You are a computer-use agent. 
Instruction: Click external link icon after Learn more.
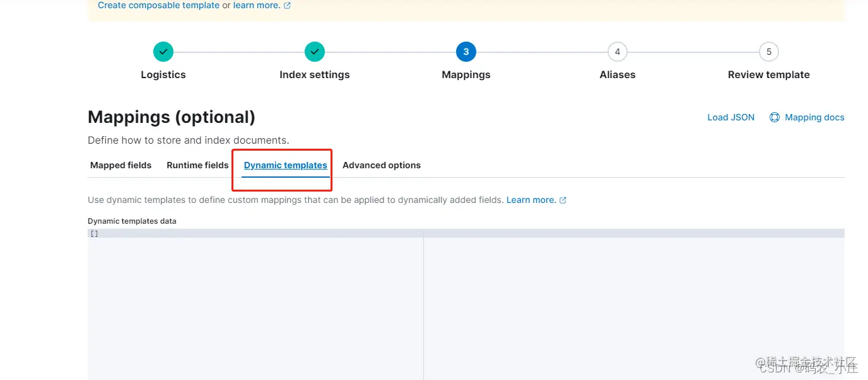(563, 200)
